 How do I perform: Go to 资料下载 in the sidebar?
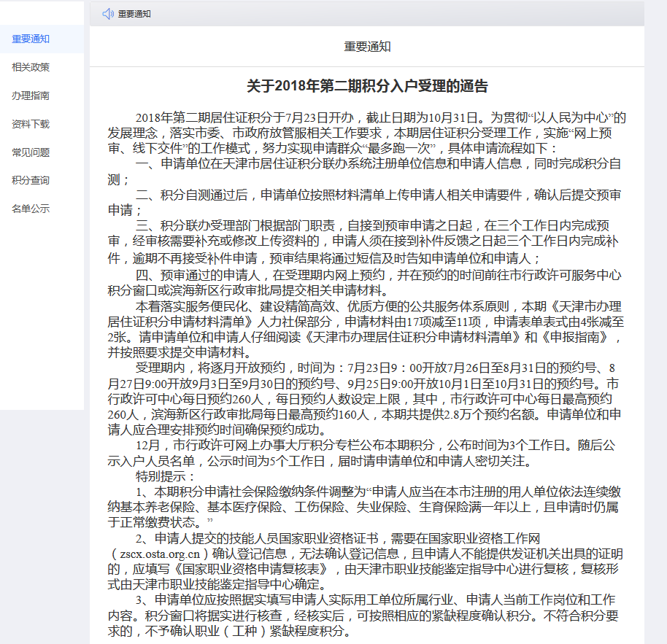point(31,124)
